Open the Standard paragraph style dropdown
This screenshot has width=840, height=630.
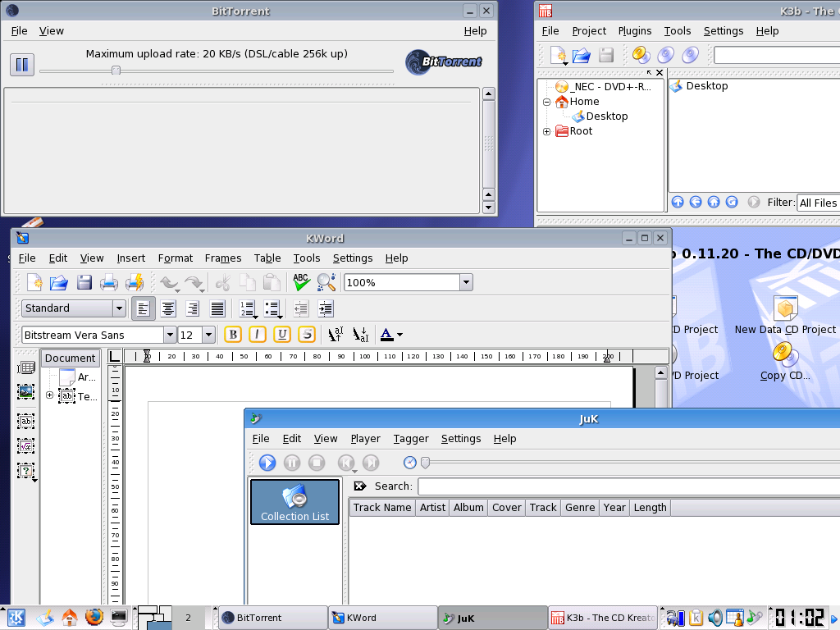[x=119, y=308]
